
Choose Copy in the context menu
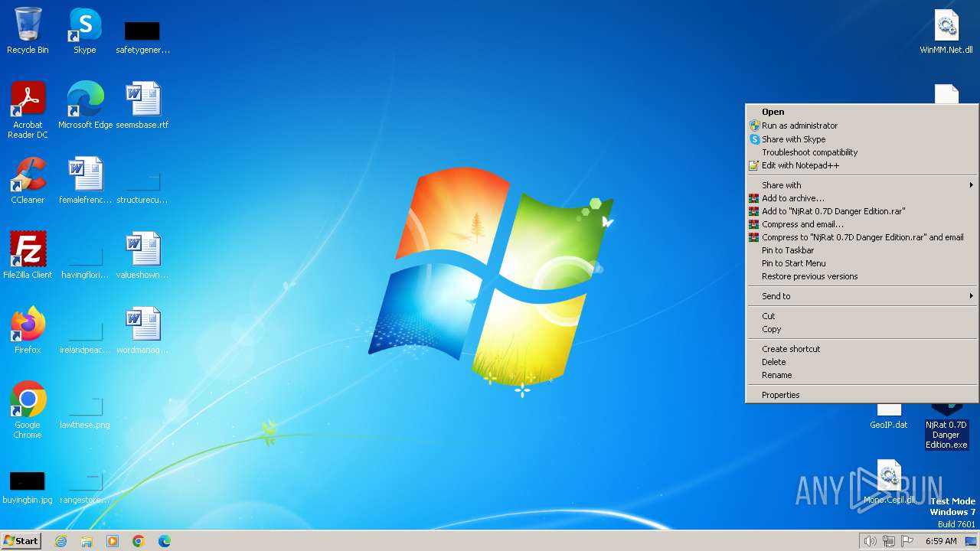click(862, 329)
